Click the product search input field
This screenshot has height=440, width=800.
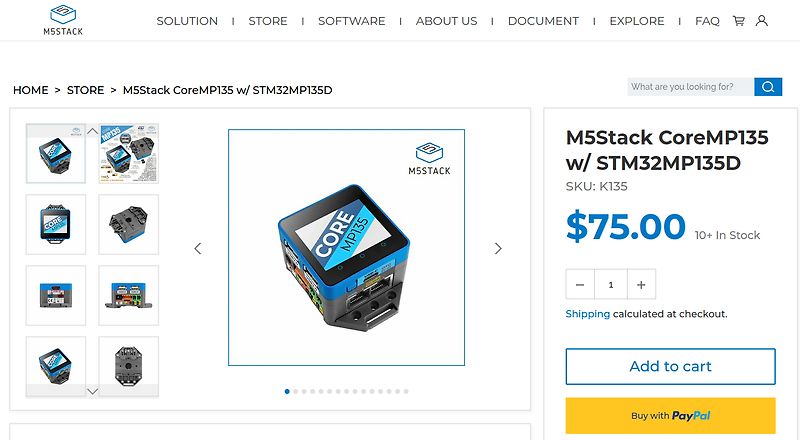click(690, 87)
